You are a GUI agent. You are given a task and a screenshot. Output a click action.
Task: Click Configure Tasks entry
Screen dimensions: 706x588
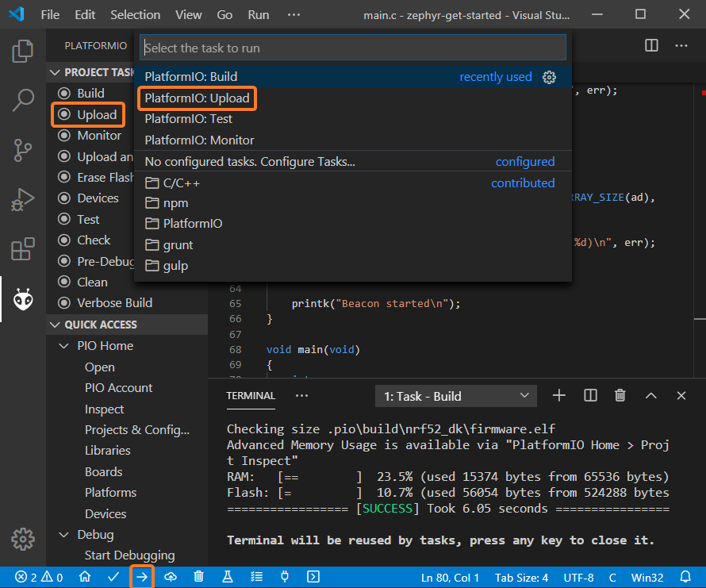(353, 162)
